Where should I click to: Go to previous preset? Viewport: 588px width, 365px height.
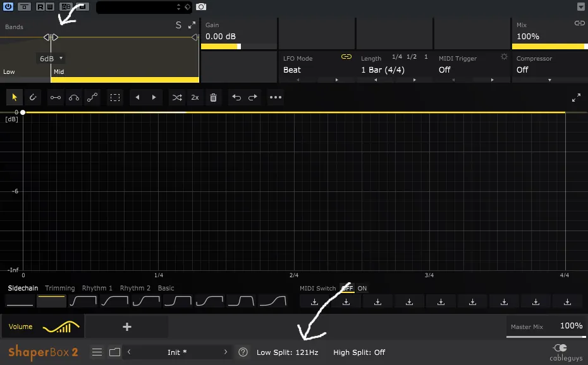(129, 352)
